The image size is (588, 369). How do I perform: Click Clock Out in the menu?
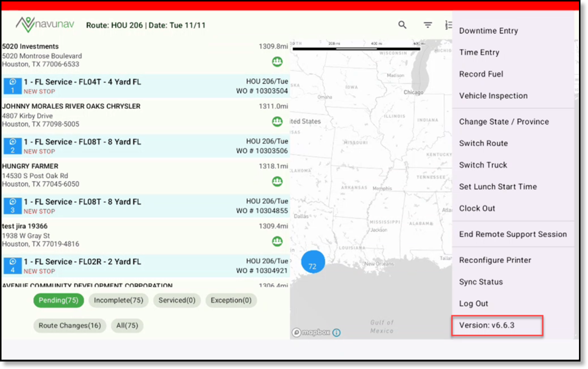[477, 208]
